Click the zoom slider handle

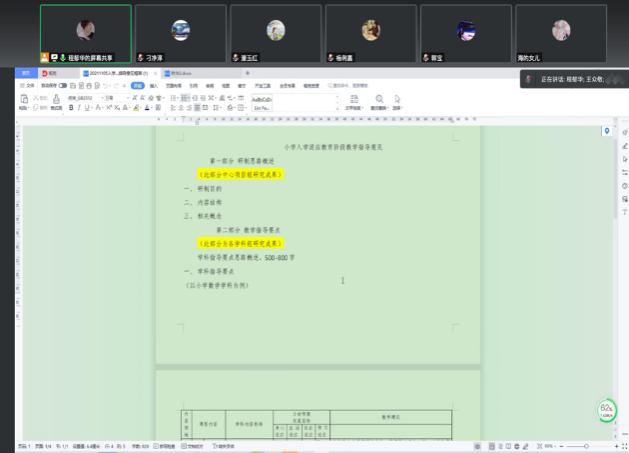(586, 446)
